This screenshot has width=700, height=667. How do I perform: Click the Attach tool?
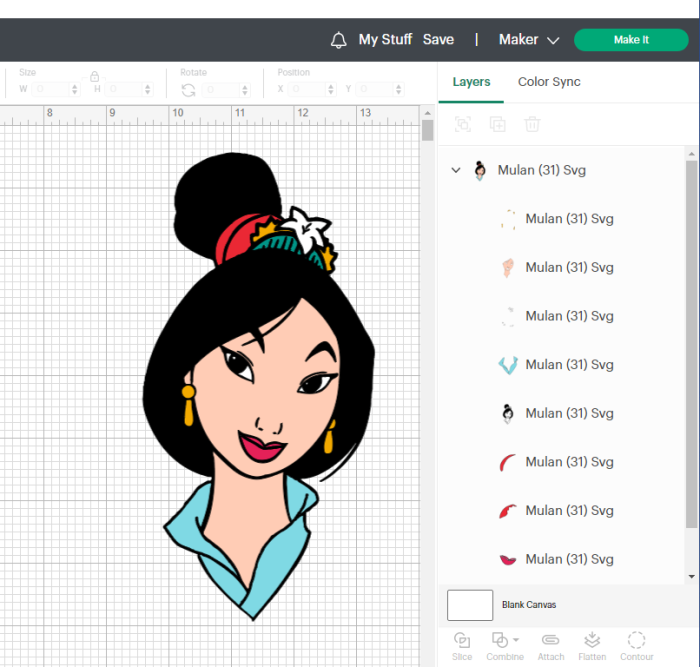pyautogui.click(x=550, y=646)
